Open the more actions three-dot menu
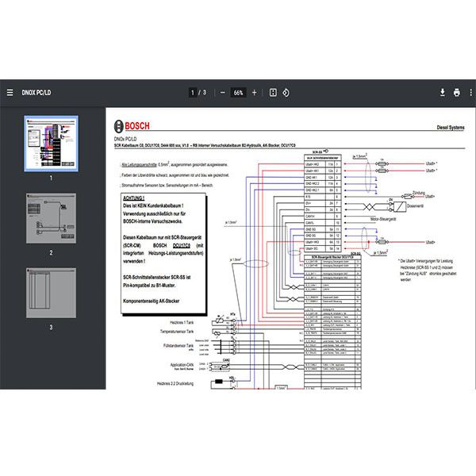Image resolution: width=476 pixels, height=476 pixels. tap(471, 93)
